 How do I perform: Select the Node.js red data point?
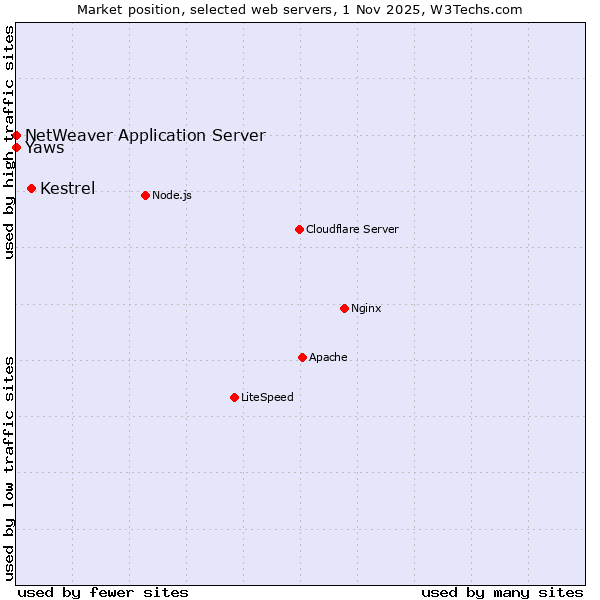pos(145,195)
